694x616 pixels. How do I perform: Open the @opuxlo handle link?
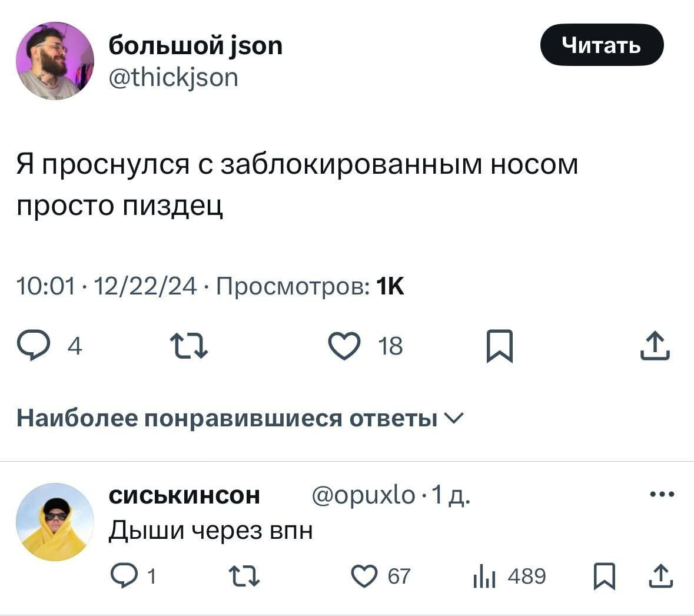[x=363, y=495]
